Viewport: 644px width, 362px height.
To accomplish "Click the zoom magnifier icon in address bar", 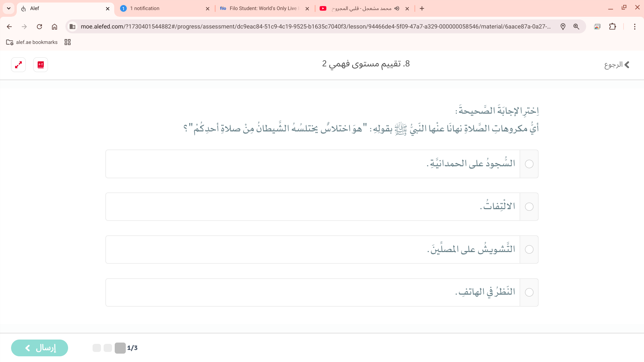I will [576, 26].
